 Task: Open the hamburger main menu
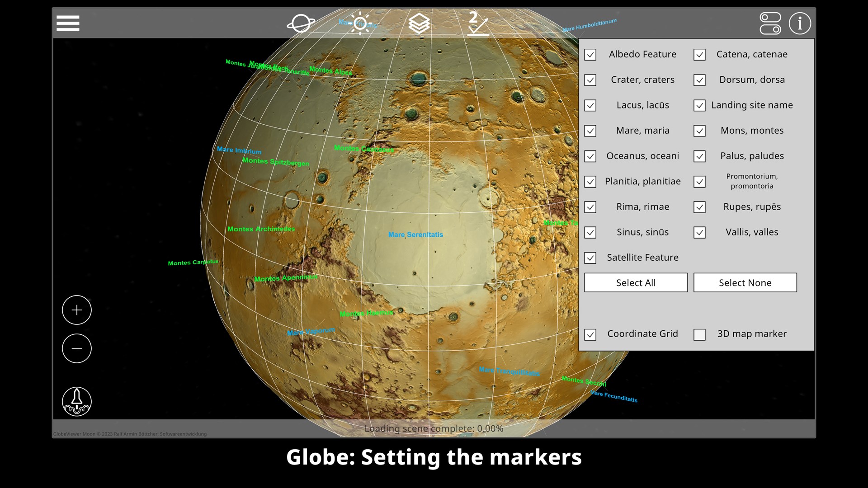pos(68,23)
